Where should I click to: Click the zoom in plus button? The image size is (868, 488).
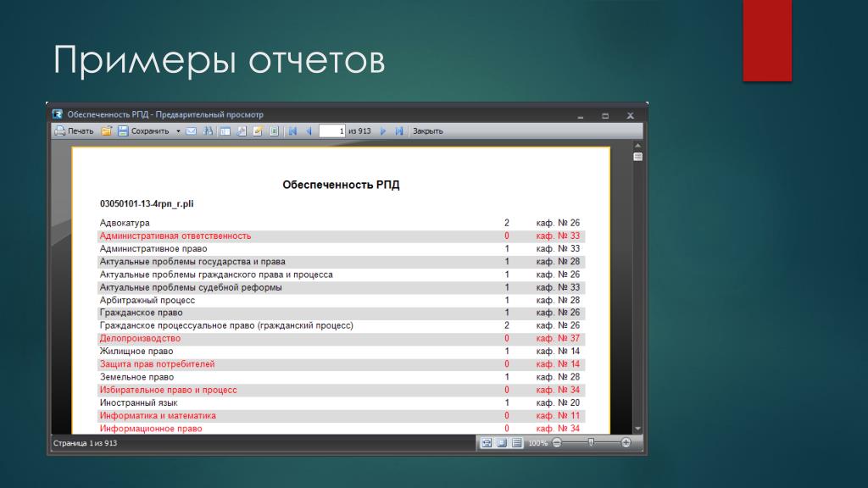click(626, 442)
